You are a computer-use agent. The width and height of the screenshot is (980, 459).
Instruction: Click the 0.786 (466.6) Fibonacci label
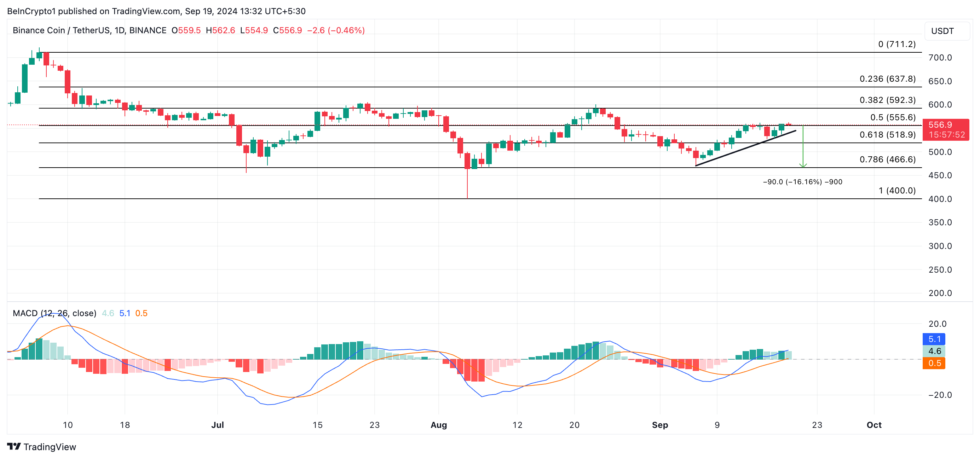887,159
